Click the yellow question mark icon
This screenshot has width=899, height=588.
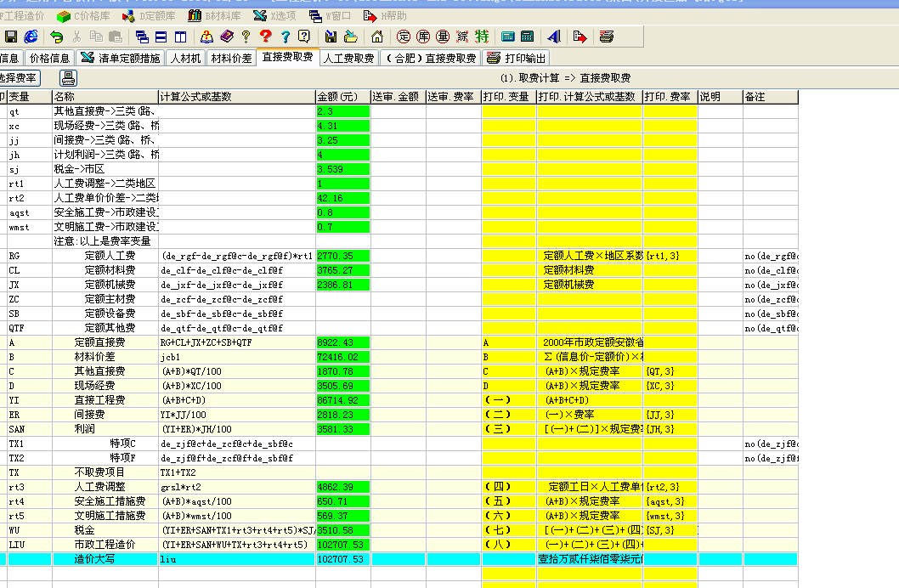coord(246,37)
